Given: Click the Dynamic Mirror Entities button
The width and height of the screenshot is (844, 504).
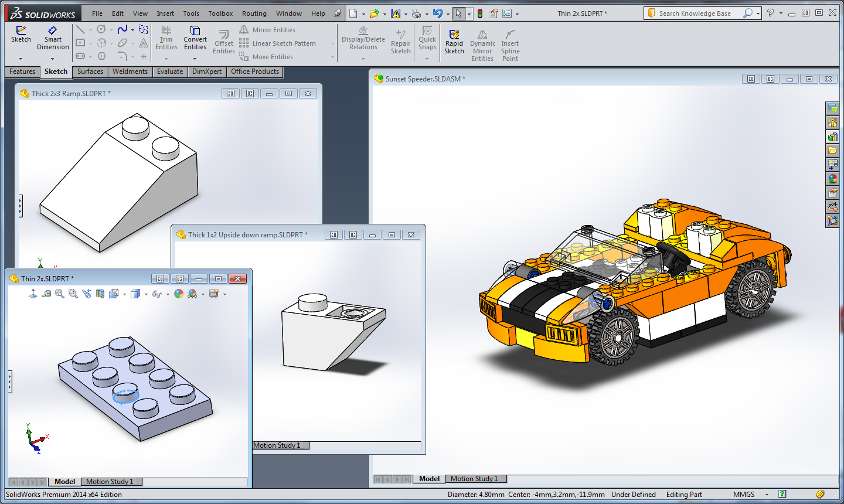Looking at the screenshot, I should point(482,45).
